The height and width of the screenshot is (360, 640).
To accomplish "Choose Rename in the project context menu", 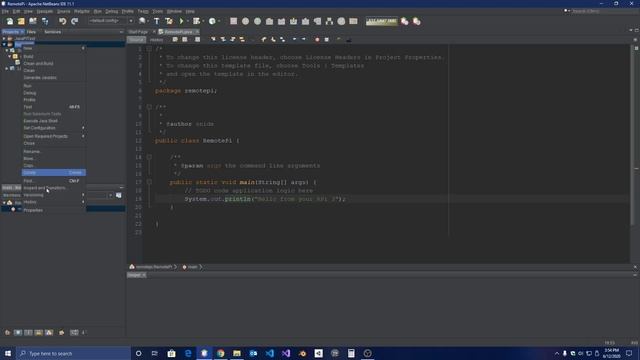I will tap(53, 151).
